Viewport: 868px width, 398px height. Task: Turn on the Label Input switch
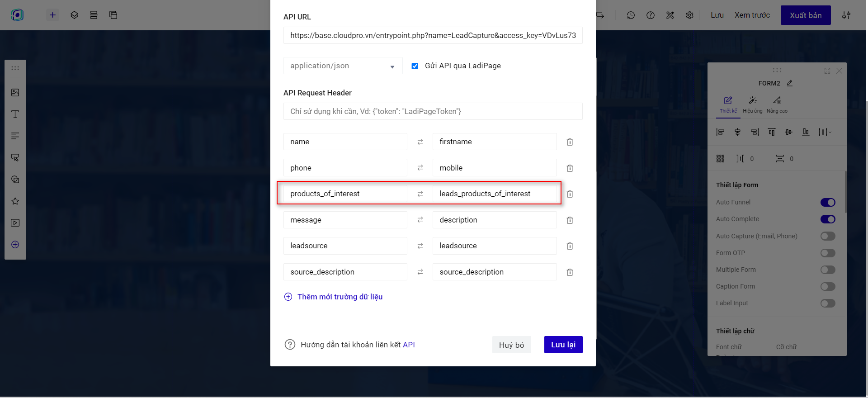(828, 303)
